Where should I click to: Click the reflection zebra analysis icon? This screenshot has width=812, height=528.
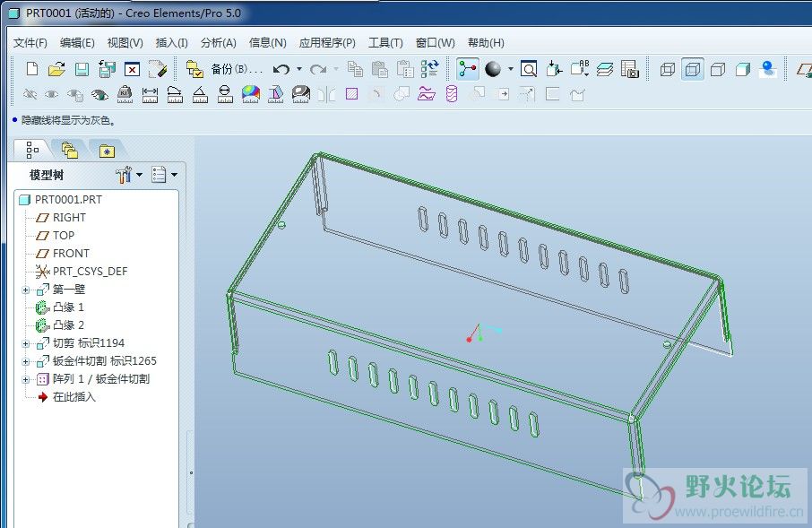point(301,94)
